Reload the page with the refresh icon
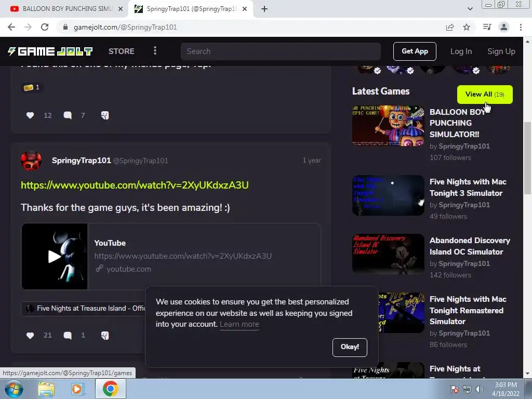532x399 pixels. point(45,27)
